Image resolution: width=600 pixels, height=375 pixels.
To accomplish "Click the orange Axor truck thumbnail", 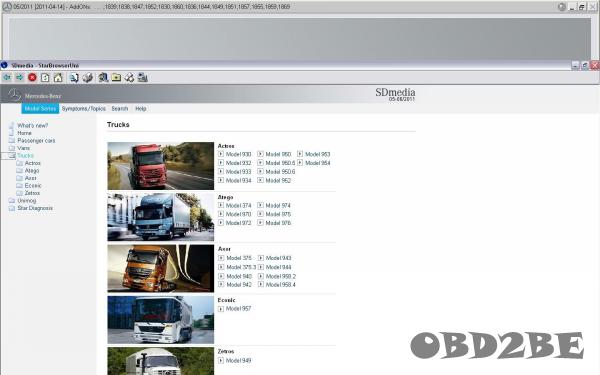I will coord(161,269).
